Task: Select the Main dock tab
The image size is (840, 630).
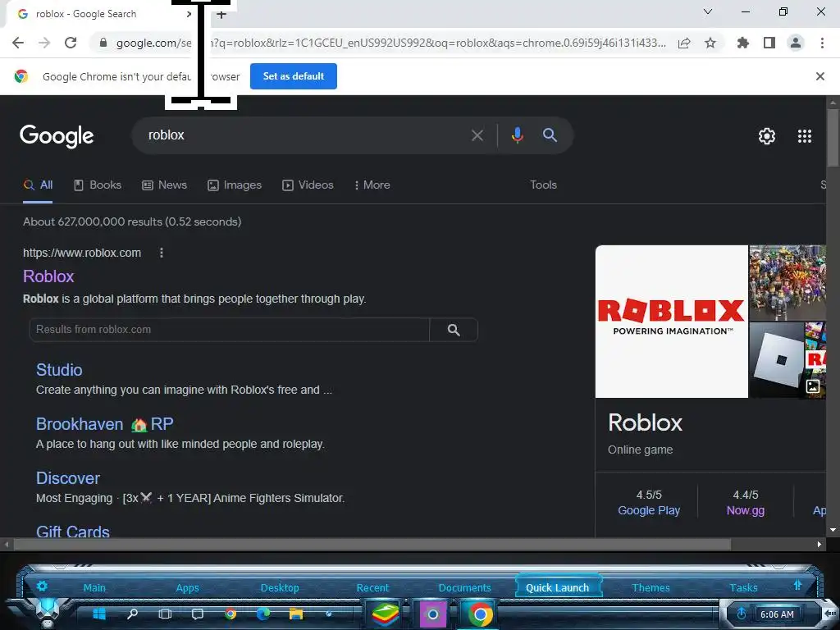Action: [94, 587]
